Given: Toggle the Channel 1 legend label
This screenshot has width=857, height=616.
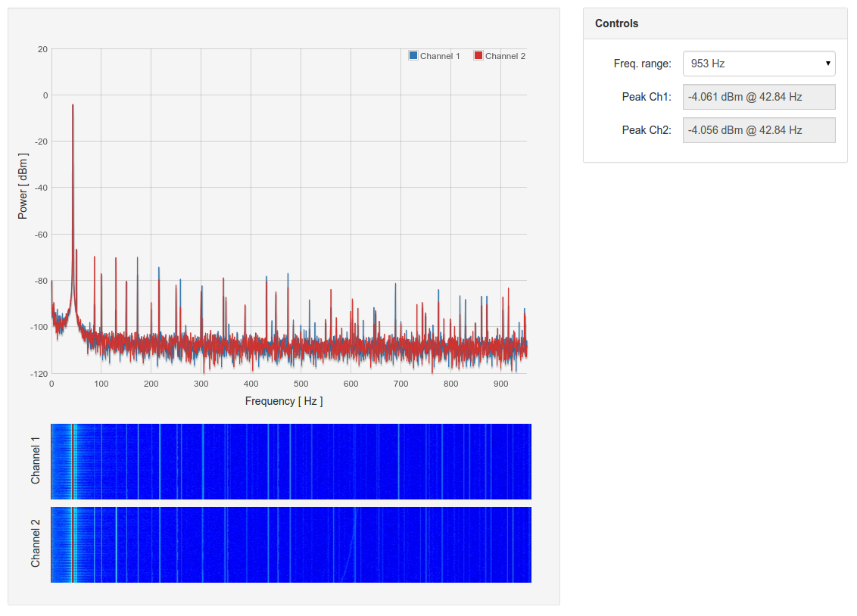Looking at the screenshot, I should (x=440, y=56).
